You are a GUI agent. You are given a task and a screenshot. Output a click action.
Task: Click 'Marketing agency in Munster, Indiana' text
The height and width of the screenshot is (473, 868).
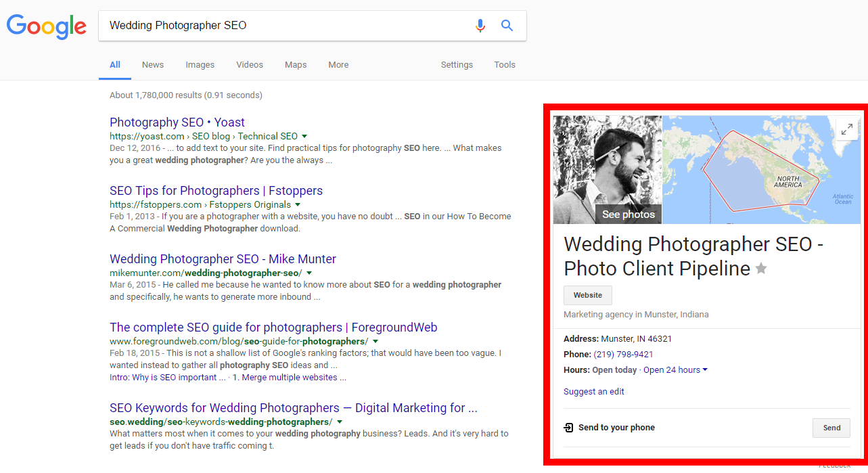pyautogui.click(x=637, y=315)
